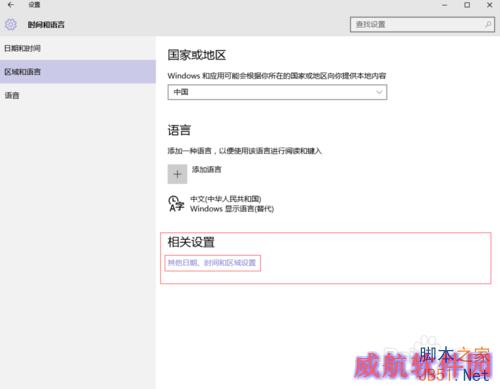Click the settings gear icon
Image resolution: width=500 pixels, height=389 pixels.
11,24
